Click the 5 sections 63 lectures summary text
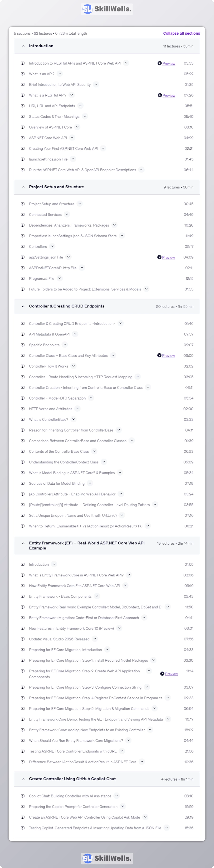The height and width of the screenshot is (868, 214). pos(50,33)
